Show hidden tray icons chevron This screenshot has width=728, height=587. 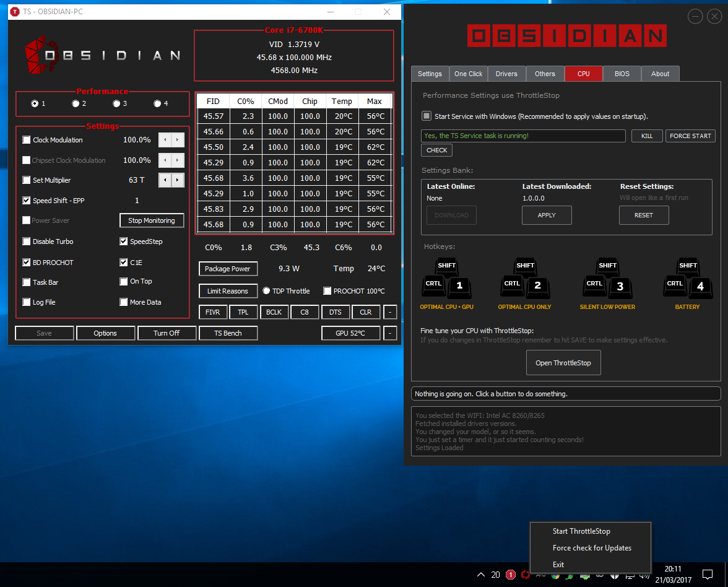point(481,575)
